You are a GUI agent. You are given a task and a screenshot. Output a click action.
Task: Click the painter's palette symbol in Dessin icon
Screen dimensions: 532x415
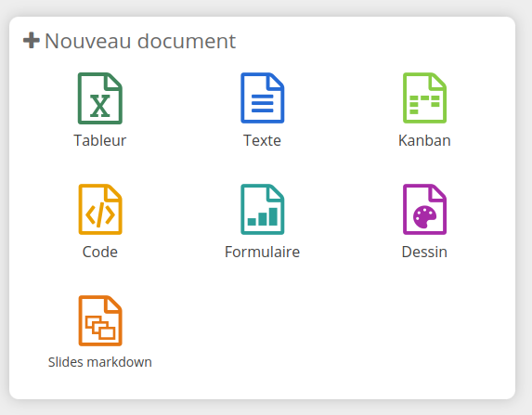(424, 217)
